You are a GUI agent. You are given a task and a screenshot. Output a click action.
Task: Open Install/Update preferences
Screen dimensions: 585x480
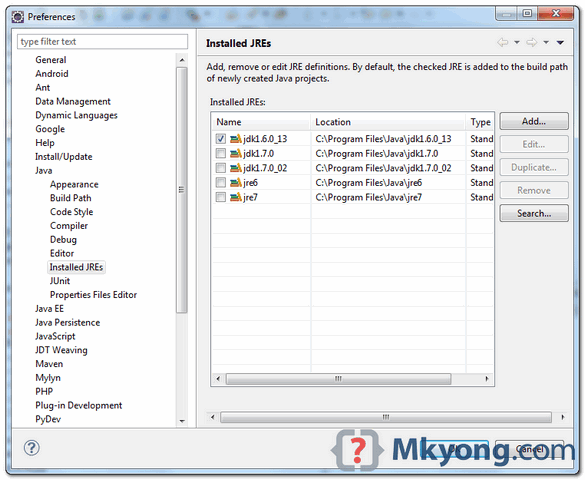(x=63, y=157)
